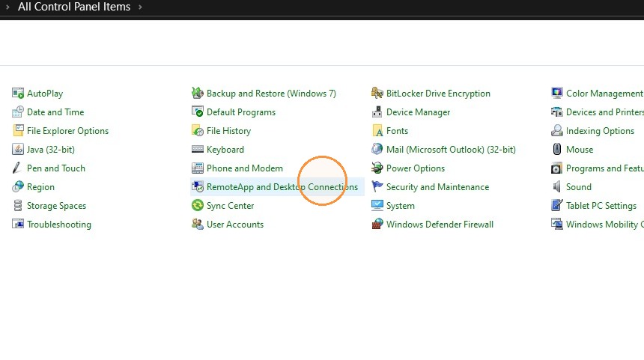The image size is (644, 360).
Task: Open the BitLocker Drive Encryption link
Action: point(438,94)
